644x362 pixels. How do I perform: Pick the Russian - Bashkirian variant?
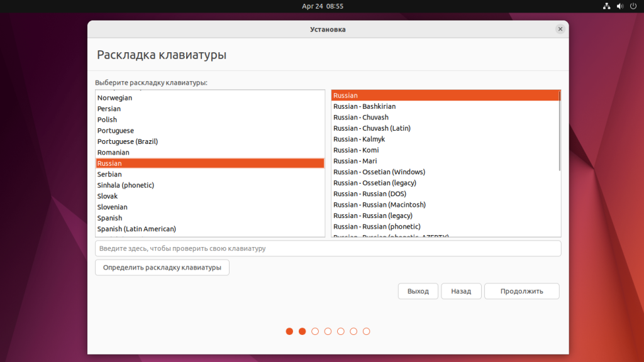(x=365, y=106)
